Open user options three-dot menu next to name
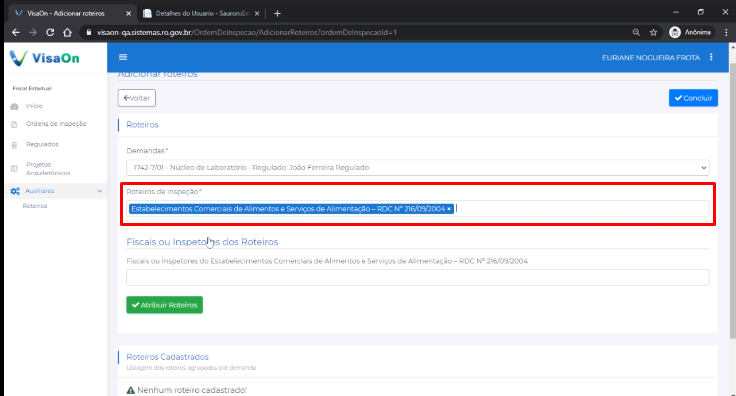The height and width of the screenshot is (396, 736). [711, 57]
